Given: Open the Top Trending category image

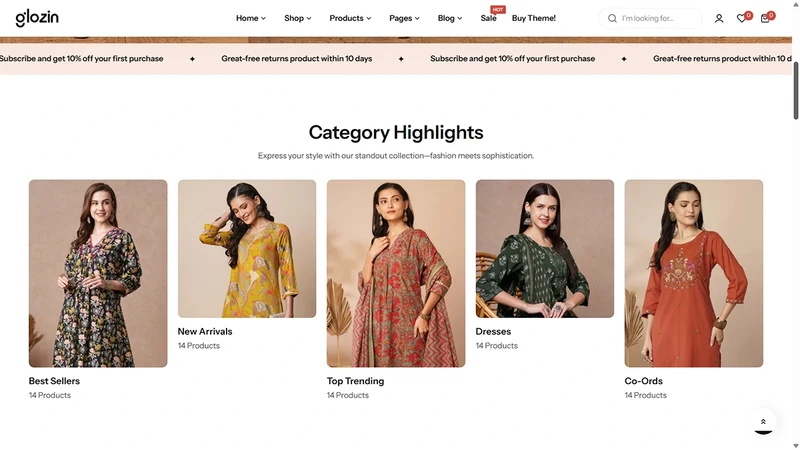Looking at the screenshot, I should click(396, 273).
